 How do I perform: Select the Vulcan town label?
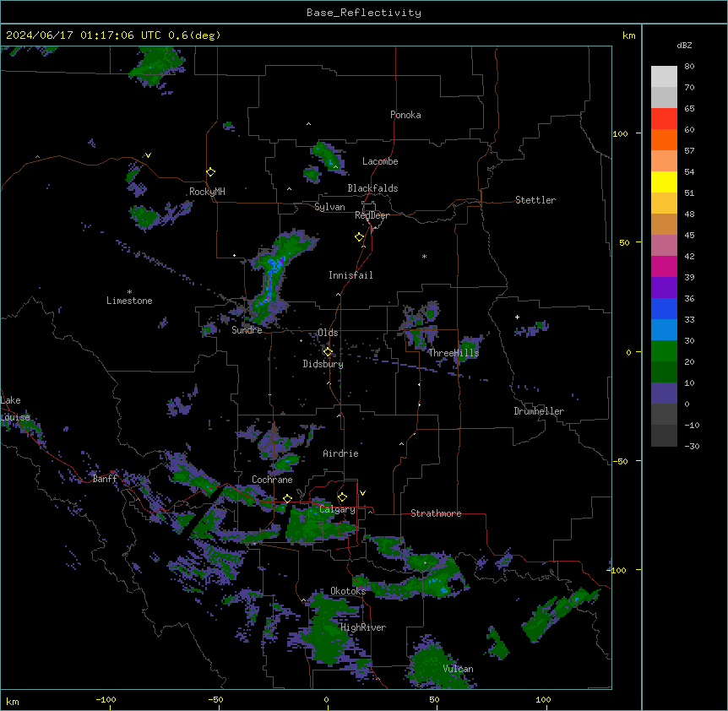pyautogui.click(x=459, y=669)
